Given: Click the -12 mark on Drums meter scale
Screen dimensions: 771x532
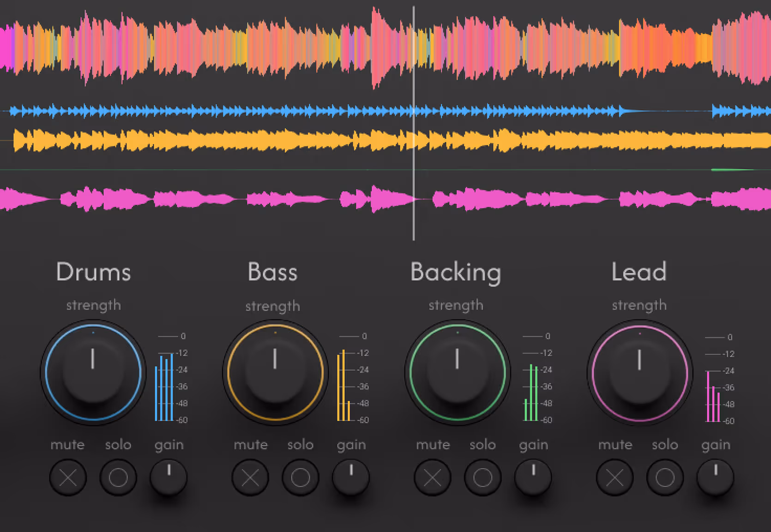Looking at the screenshot, I should (x=182, y=353).
